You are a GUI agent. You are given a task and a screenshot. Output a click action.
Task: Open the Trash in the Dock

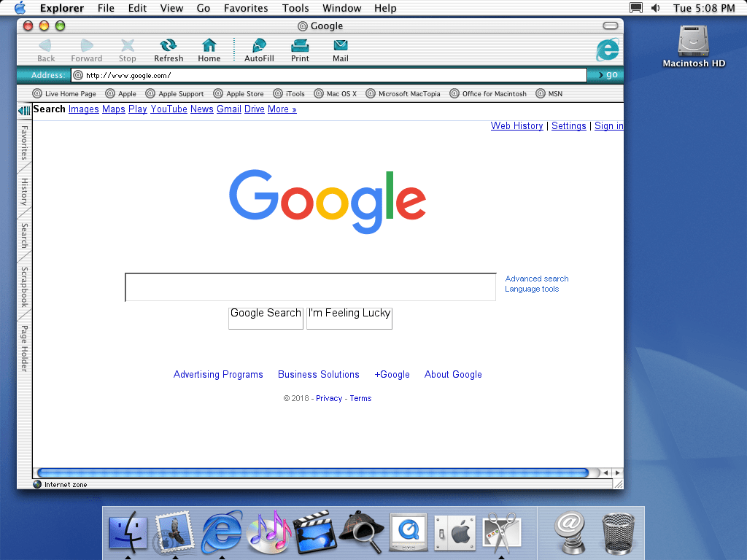click(618, 533)
